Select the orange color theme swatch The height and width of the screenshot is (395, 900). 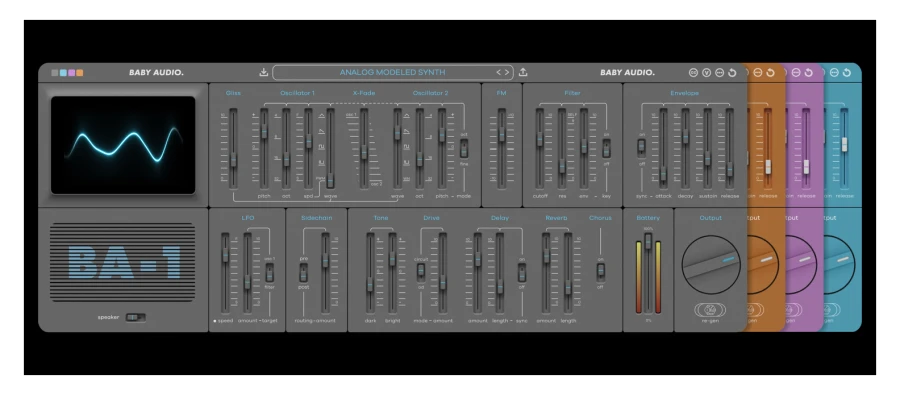[79, 73]
